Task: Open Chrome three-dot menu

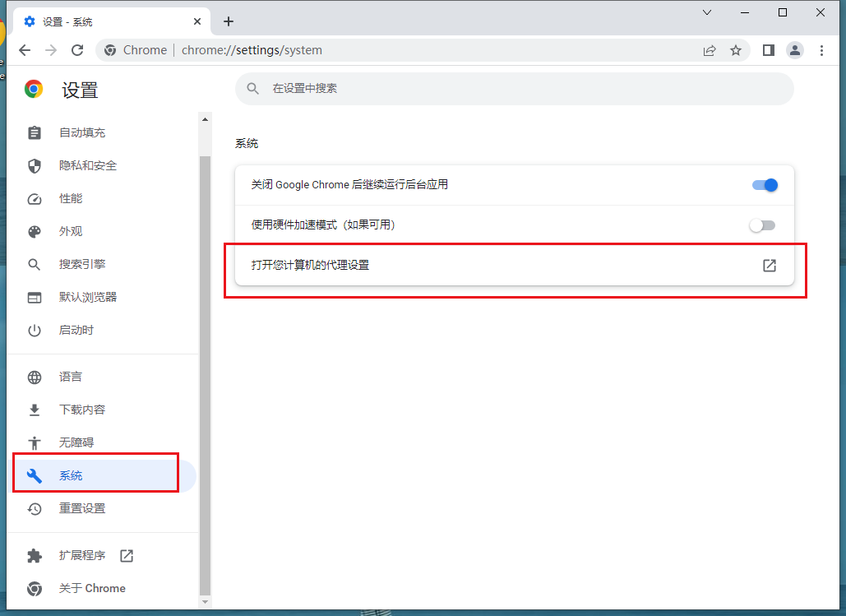Action: (821, 50)
